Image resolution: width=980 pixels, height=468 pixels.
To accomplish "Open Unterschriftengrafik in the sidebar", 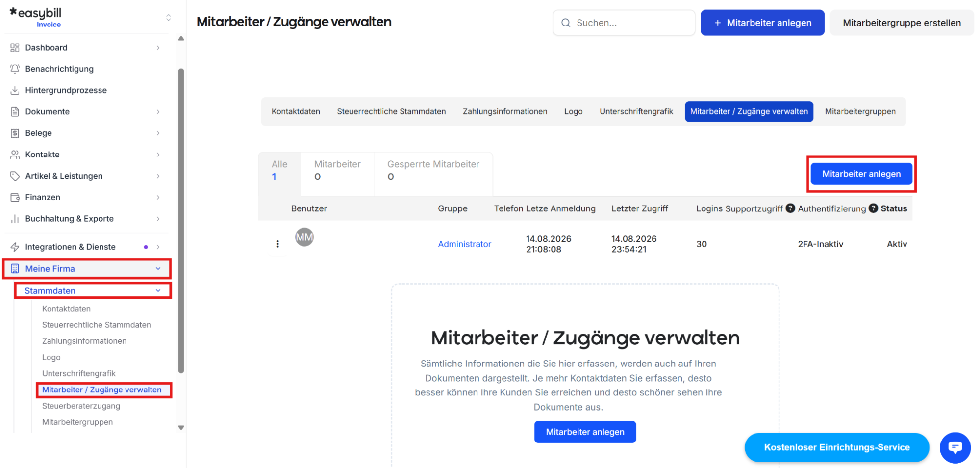I will [x=78, y=373].
